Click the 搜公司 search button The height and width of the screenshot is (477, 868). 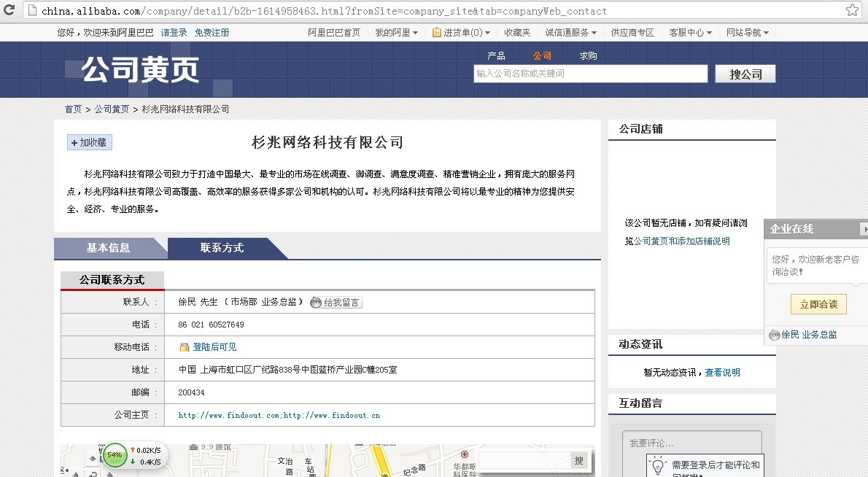point(745,74)
